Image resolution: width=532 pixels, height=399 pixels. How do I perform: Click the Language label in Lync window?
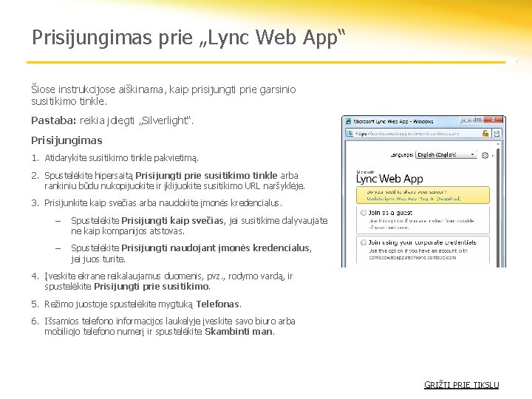(x=402, y=155)
